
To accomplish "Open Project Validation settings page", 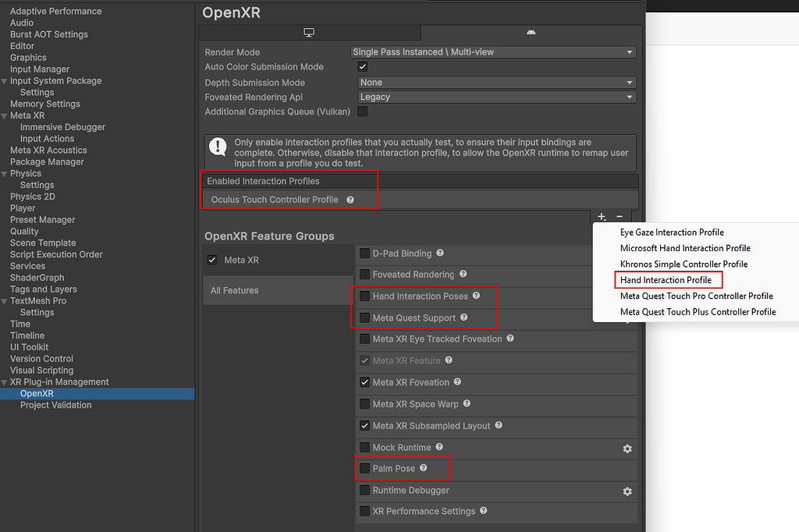I will pyautogui.click(x=55, y=405).
